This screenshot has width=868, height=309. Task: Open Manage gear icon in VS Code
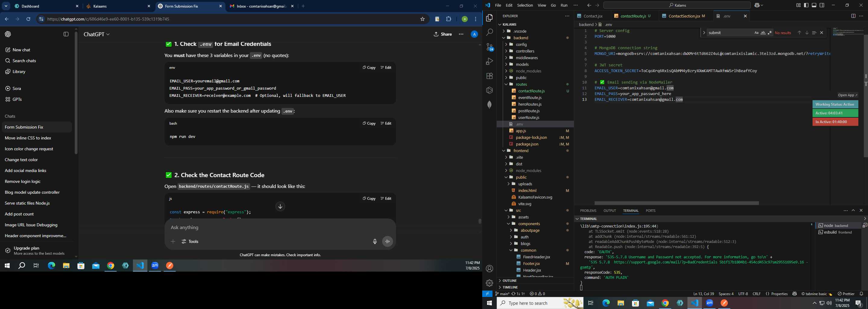coord(489,283)
